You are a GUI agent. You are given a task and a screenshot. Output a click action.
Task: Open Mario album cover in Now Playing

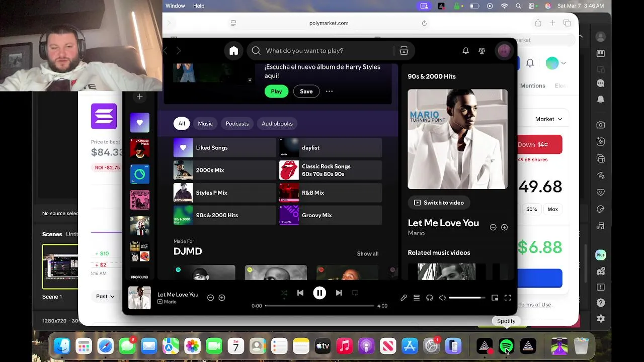point(457,139)
